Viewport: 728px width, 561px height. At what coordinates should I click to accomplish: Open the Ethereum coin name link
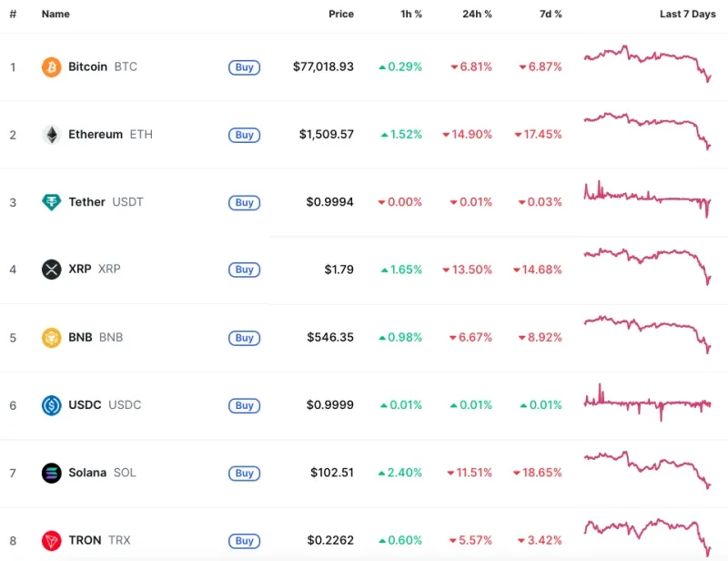pyautogui.click(x=96, y=134)
